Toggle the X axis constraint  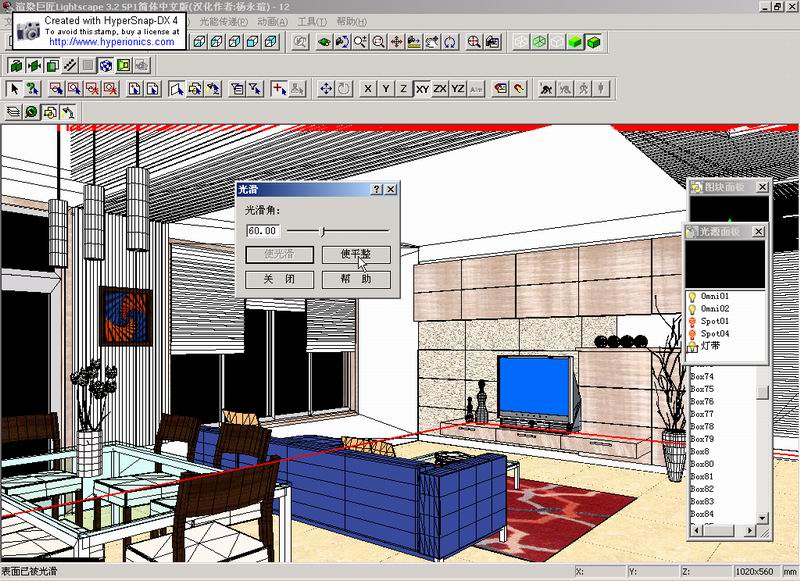[368, 89]
